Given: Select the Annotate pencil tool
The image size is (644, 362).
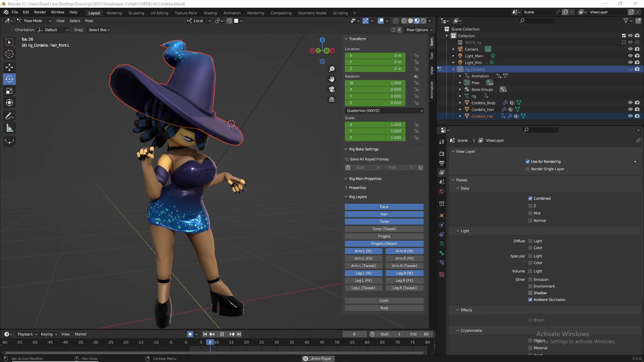Looking at the screenshot, I should (x=9, y=116).
